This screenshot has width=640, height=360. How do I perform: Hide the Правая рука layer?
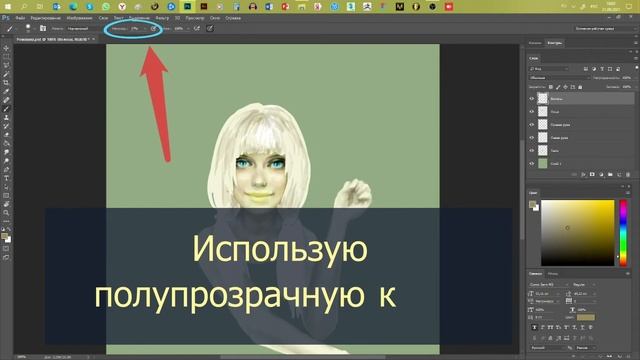(x=531, y=124)
